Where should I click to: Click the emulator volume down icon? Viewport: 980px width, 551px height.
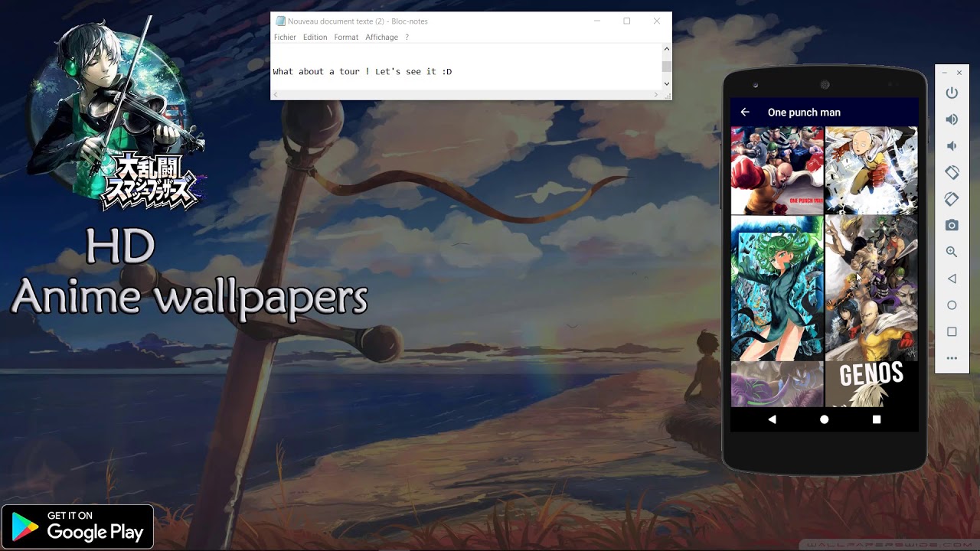(x=952, y=146)
